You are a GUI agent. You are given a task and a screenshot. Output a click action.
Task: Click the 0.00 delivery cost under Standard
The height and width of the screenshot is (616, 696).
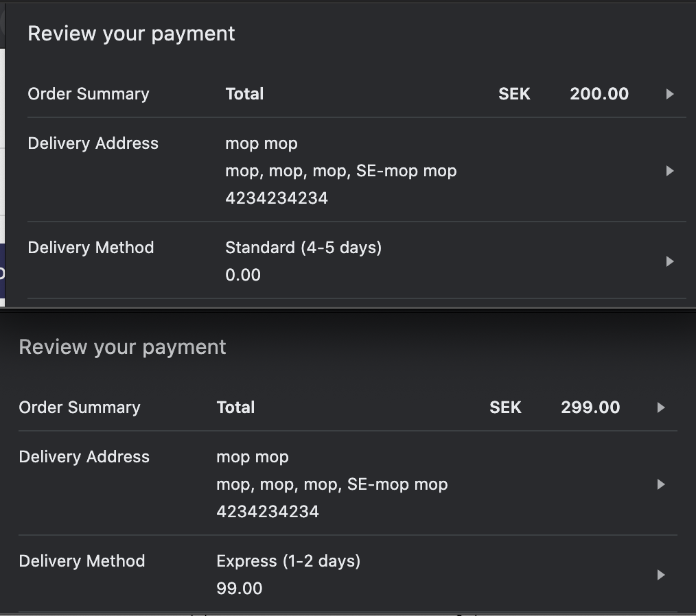pos(243,275)
